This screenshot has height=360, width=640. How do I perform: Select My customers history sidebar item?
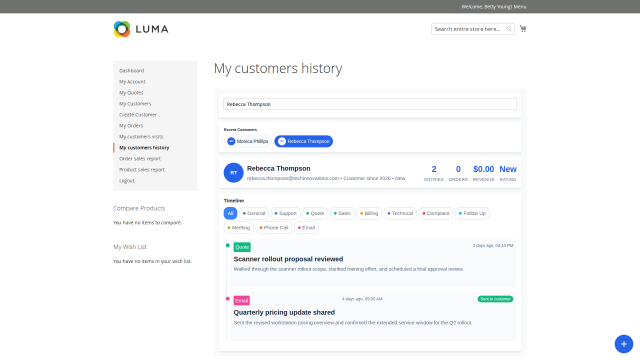pos(144,148)
